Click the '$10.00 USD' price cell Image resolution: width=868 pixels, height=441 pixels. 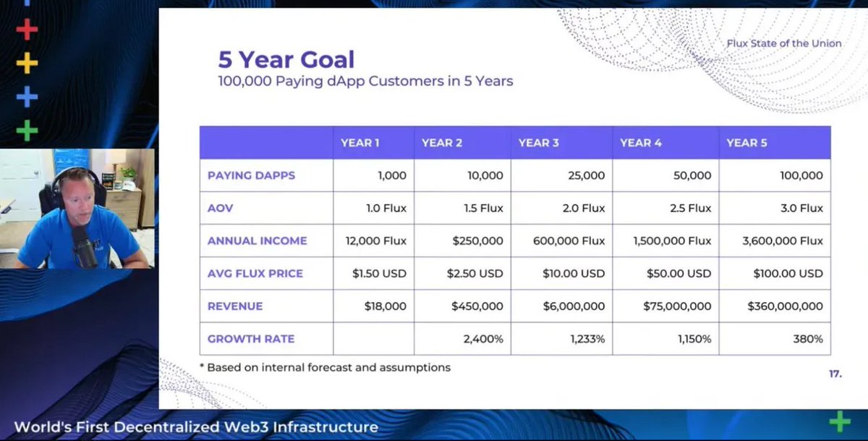click(x=561, y=274)
